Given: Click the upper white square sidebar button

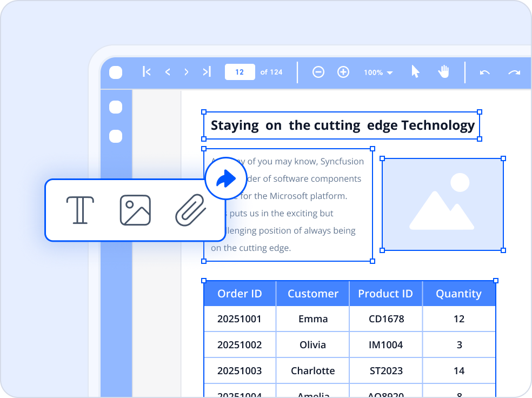Looking at the screenshot, I should tap(116, 107).
